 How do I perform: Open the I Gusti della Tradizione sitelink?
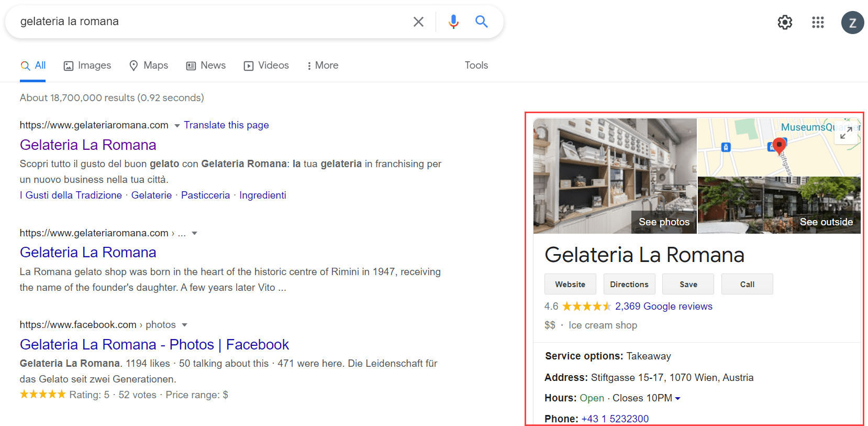(x=71, y=195)
